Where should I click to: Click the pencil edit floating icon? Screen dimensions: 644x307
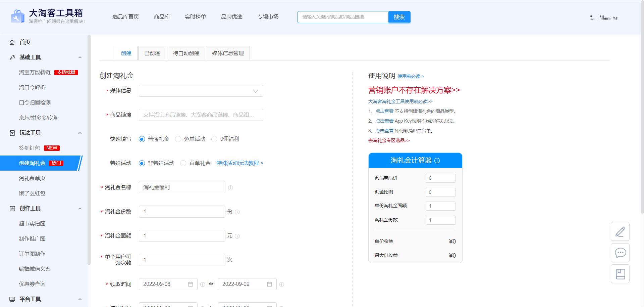[x=620, y=231]
